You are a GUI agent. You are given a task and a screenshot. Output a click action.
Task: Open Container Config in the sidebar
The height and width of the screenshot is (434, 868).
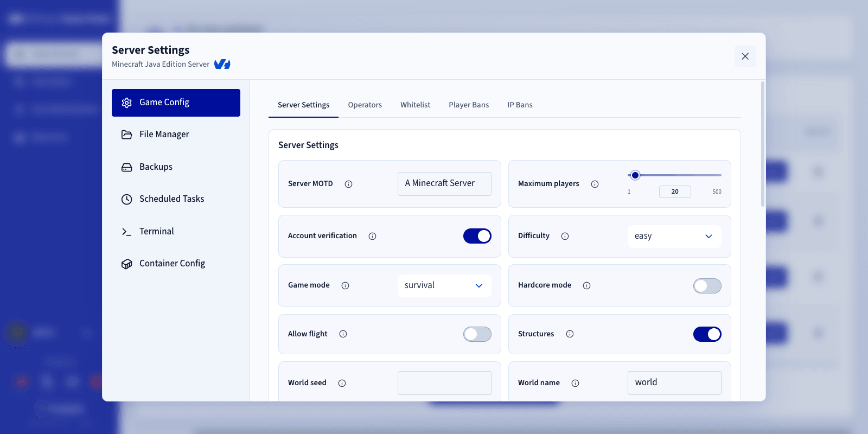tap(176, 264)
